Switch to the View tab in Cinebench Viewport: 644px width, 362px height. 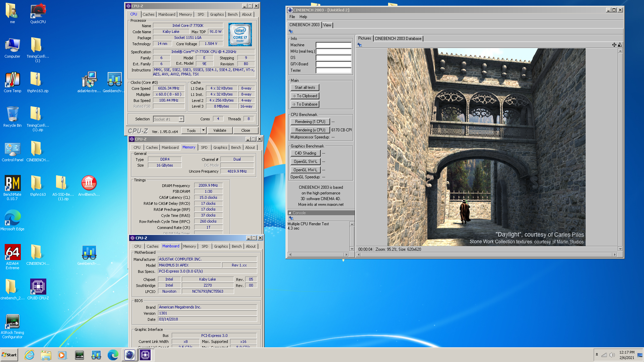[327, 25]
